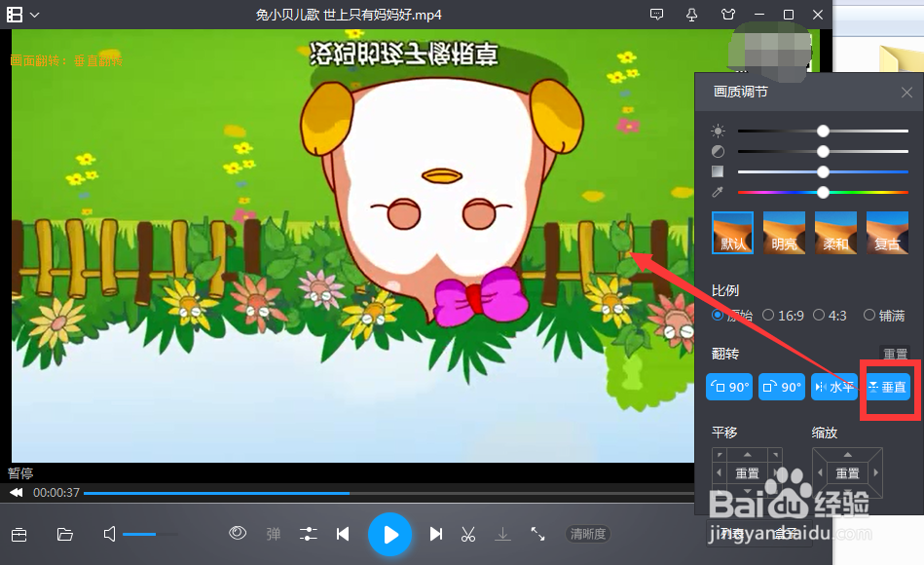Rotate 90° counterclockwise
The image size is (924, 565).
[729, 387]
